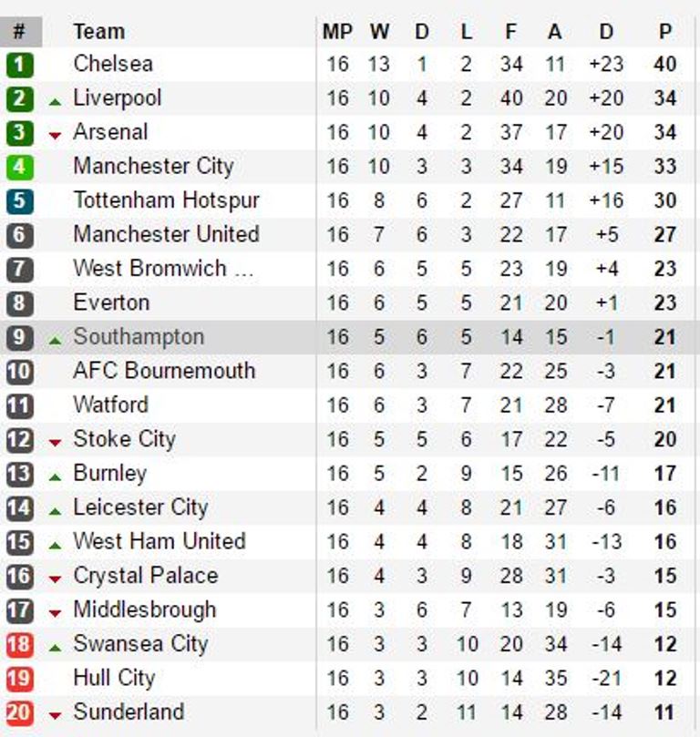Select the Crystal Palace team name
Image resolution: width=700 pixels, height=737 pixels.
point(145,576)
